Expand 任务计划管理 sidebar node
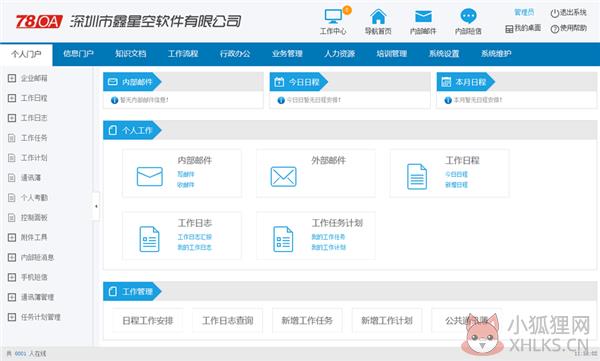Screen dimensions: 600x361 pyautogui.click(x=12, y=317)
